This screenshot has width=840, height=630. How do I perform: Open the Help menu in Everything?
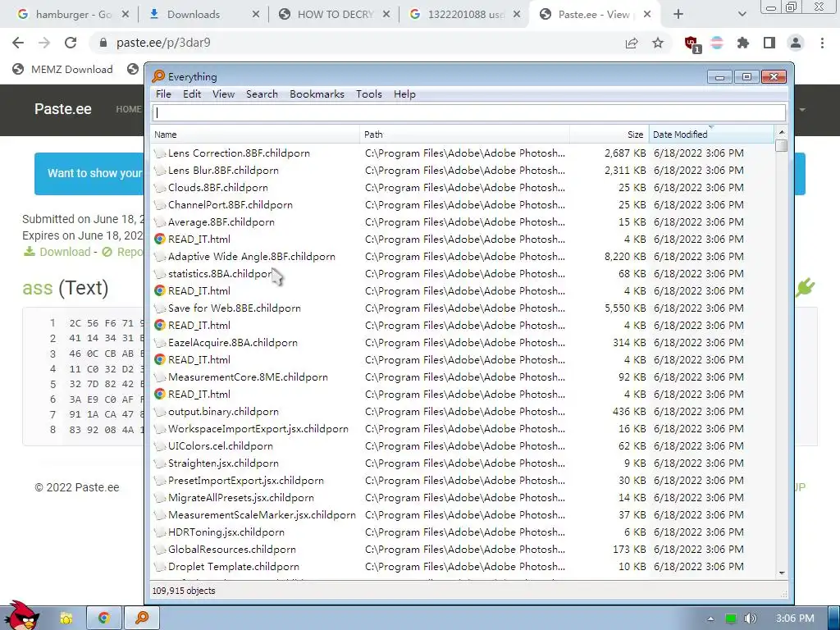click(404, 94)
